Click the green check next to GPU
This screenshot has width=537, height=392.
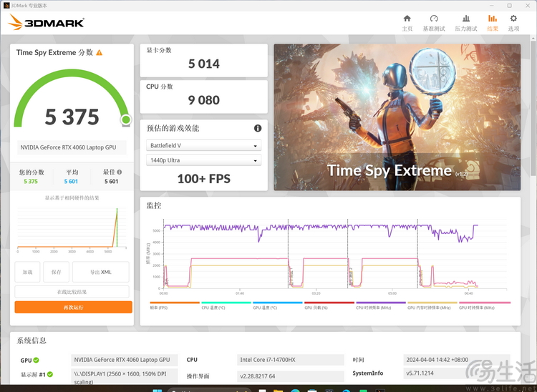(36, 361)
